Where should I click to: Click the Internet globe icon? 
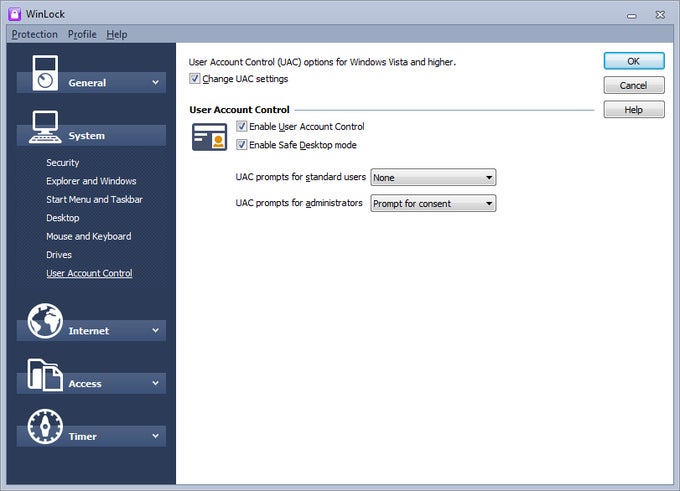pyautogui.click(x=45, y=321)
